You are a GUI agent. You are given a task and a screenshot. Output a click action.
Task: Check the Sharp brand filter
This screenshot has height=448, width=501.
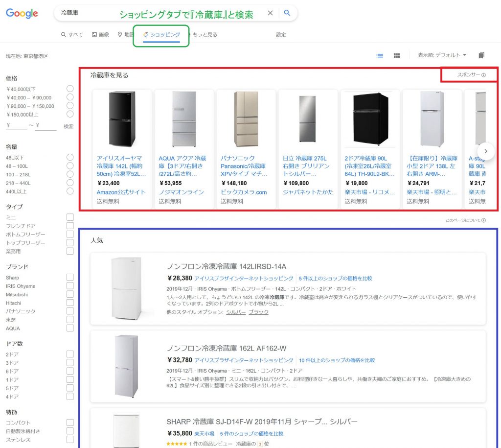70,277
